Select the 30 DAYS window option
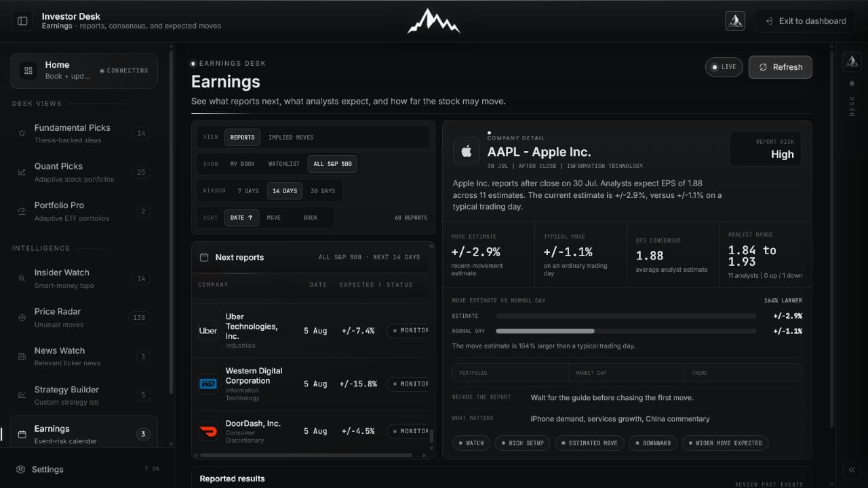The width and height of the screenshot is (868, 488). pyautogui.click(x=323, y=191)
